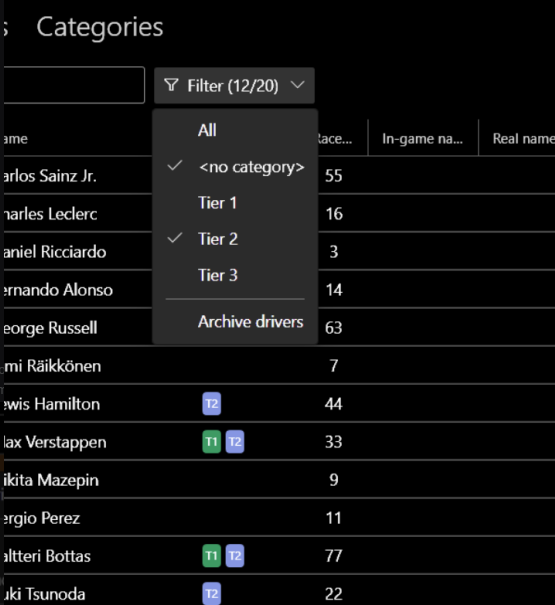The width and height of the screenshot is (555, 605).
Task: Uncheck the <no category> filter option
Action: coord(235,167)
